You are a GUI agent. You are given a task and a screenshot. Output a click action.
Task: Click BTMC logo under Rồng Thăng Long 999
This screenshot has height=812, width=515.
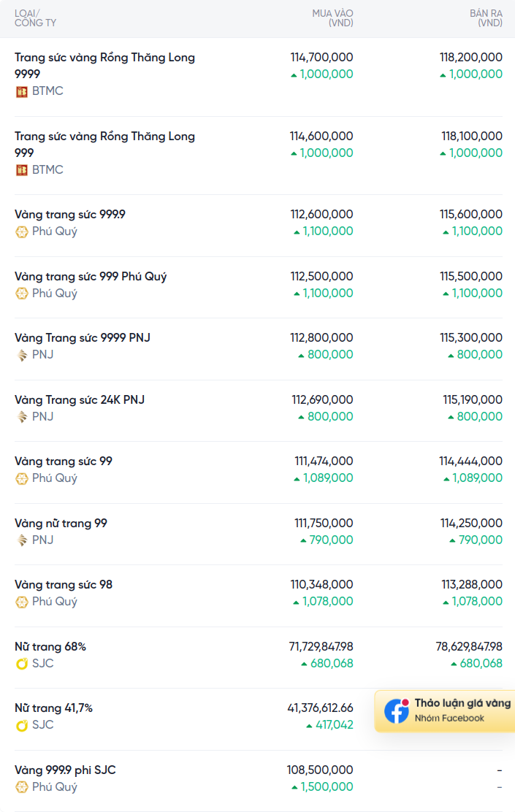click(x=21, y=170)
